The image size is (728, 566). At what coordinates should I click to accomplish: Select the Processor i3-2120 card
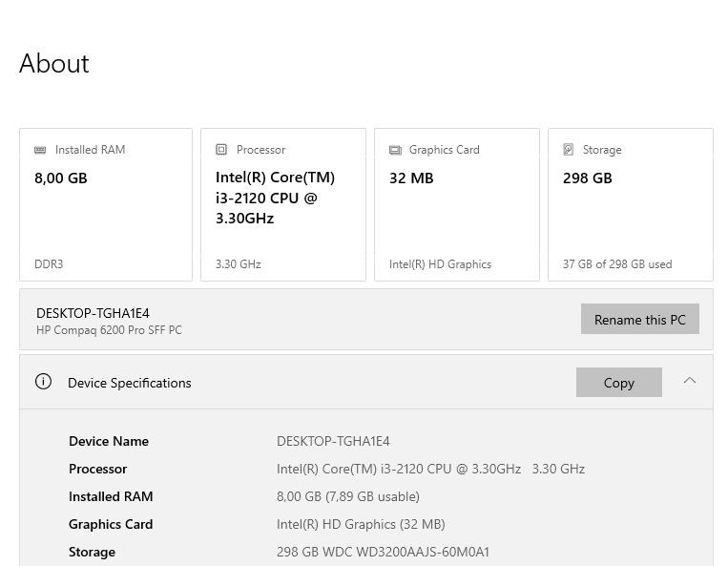coord(283,205)
